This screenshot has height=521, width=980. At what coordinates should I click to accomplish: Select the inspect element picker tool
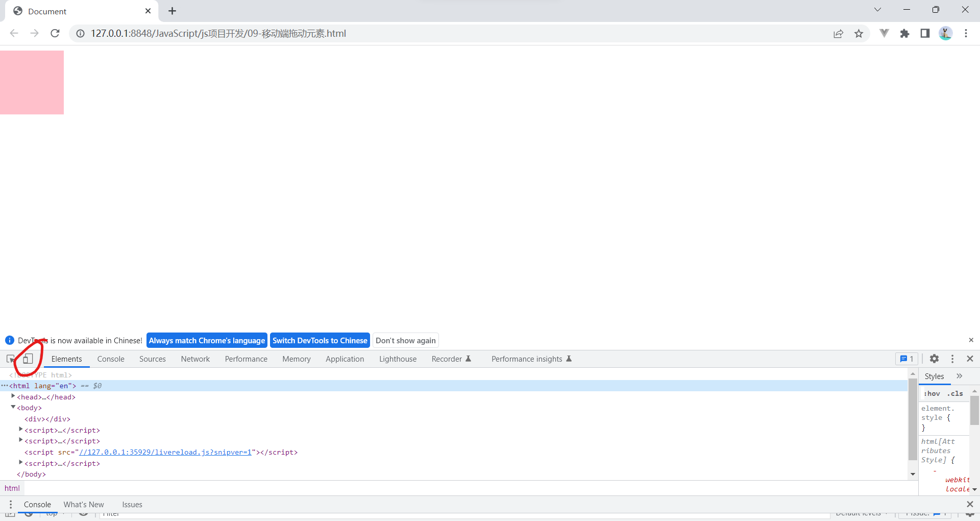[x=10, y=359]
